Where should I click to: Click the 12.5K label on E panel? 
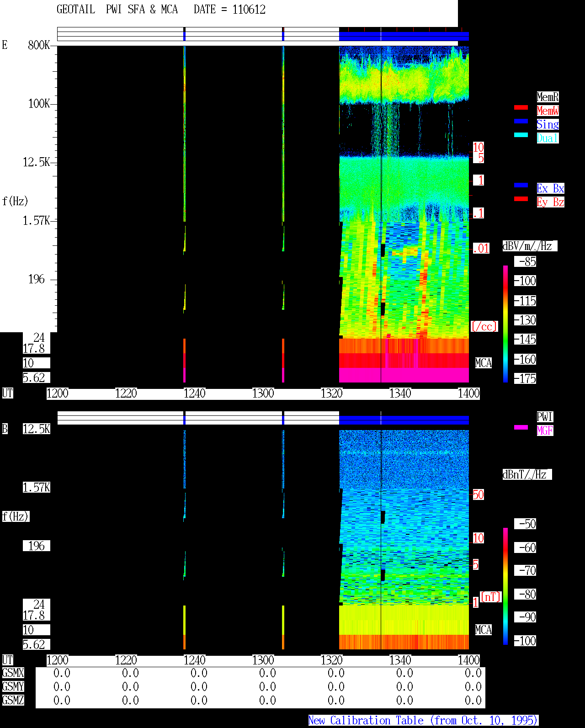click(x=36, y=162)
